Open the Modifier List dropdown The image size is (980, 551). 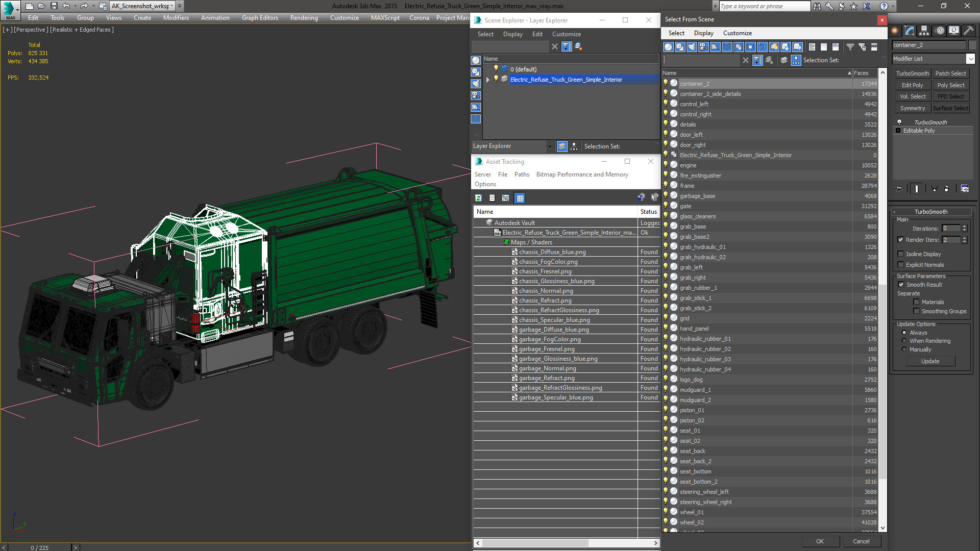coord(971,59)
